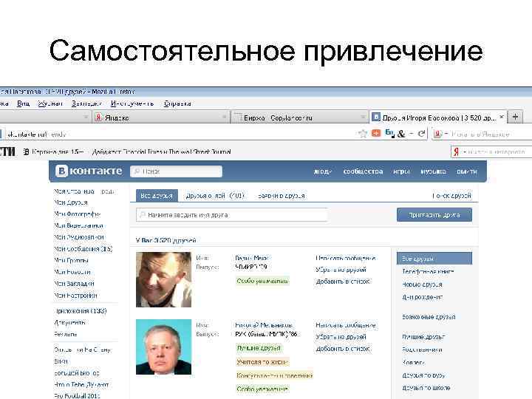This screenshot has height=399, width=532.
Task: Click the En translate icon
Action: pyautogui.click(x=390, y=133)
